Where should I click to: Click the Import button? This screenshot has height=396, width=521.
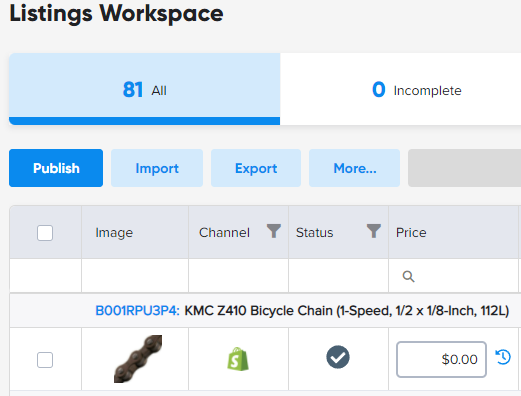tap(157, 168)
